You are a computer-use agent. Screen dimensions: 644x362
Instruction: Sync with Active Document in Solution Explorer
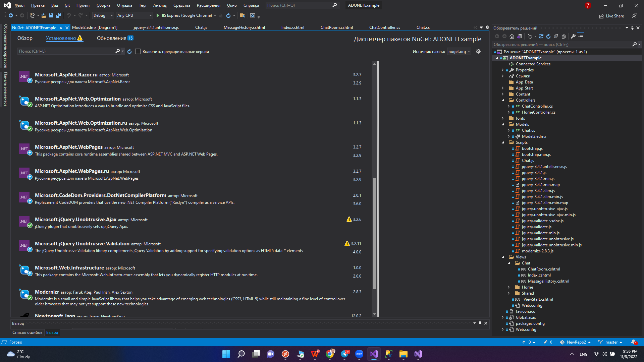click(x=541, y=36)
